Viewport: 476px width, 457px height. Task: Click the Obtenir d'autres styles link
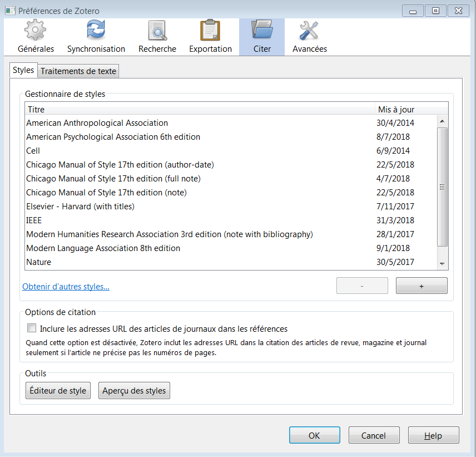pyautogui.click(x=66, y=287)
